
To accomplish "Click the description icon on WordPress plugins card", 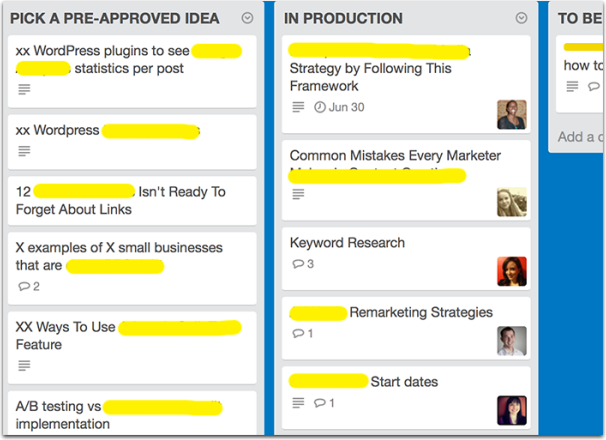I will coord(24,89).
